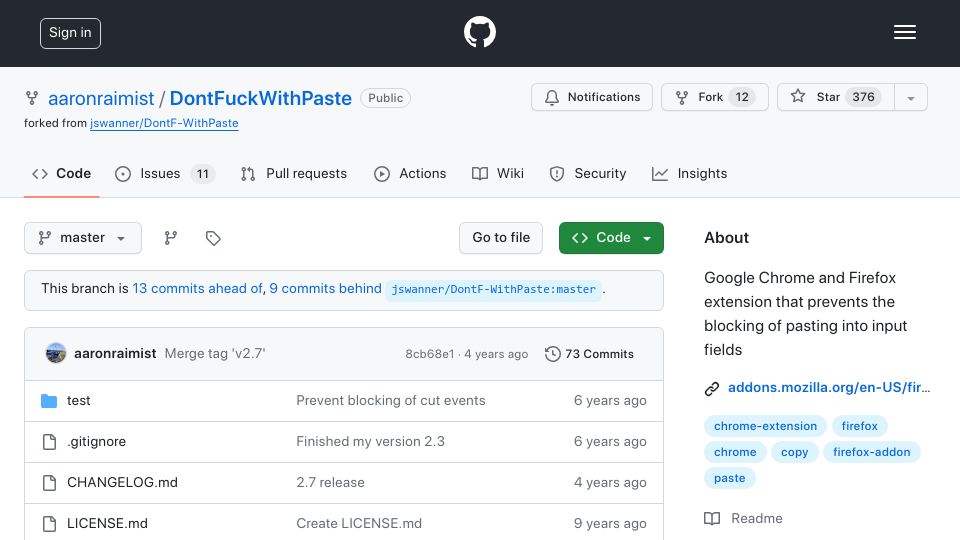Click the Public visibility badge
This screenshot has width=960, height=540.
coord(385,98)
